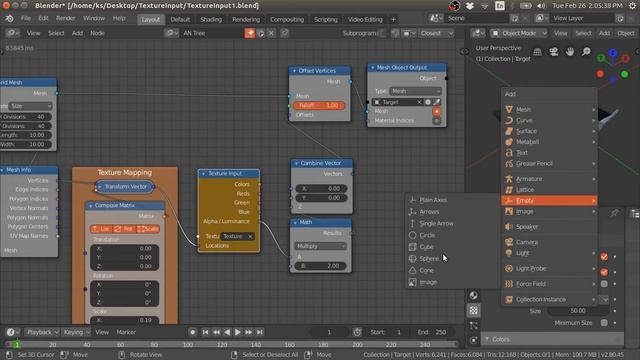This screenshot has width=640, height=360.
Task: Collapse the Offset Vertices node
Action: pyautogui.click(x=294, y=71)
